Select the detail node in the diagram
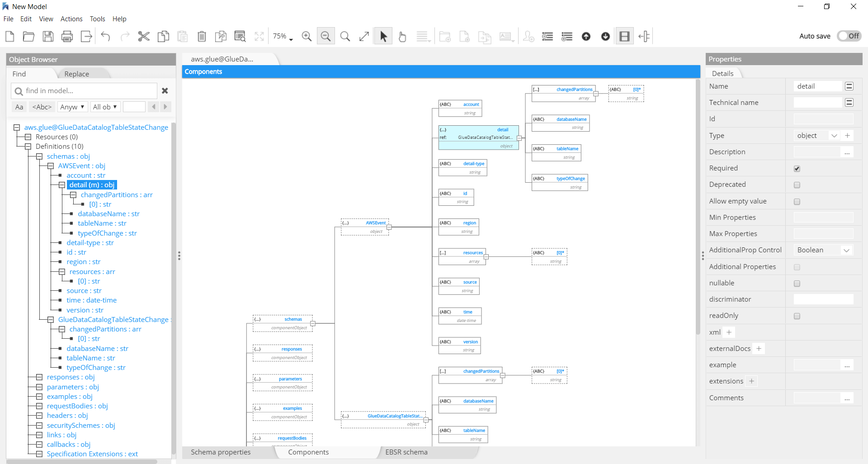This screenshot has height=464, width=868. click(x=479, y=137)
